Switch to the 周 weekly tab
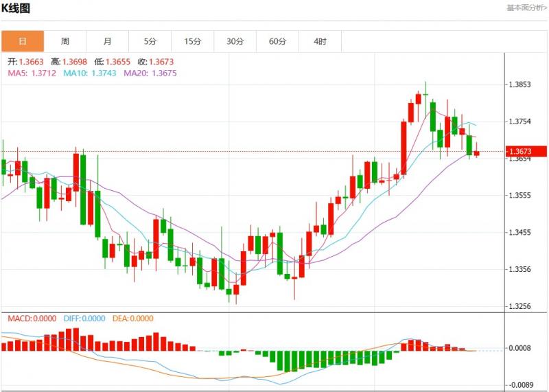Viewport: 549px width, 392px height. click(x=65, y=41)
